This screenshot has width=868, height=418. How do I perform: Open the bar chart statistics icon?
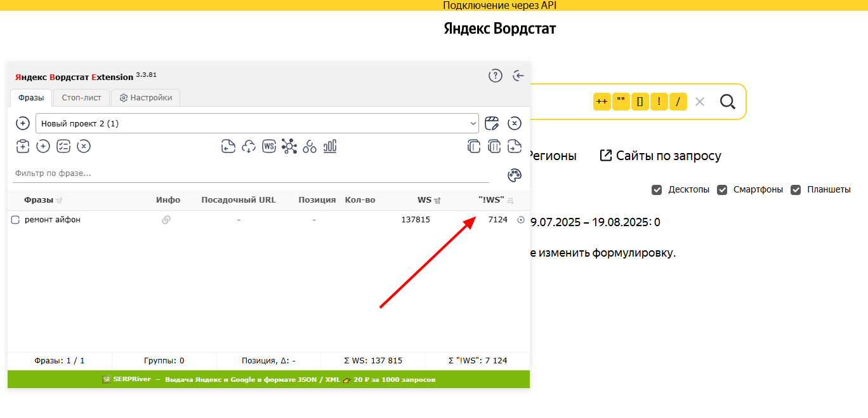click(330, 146)
